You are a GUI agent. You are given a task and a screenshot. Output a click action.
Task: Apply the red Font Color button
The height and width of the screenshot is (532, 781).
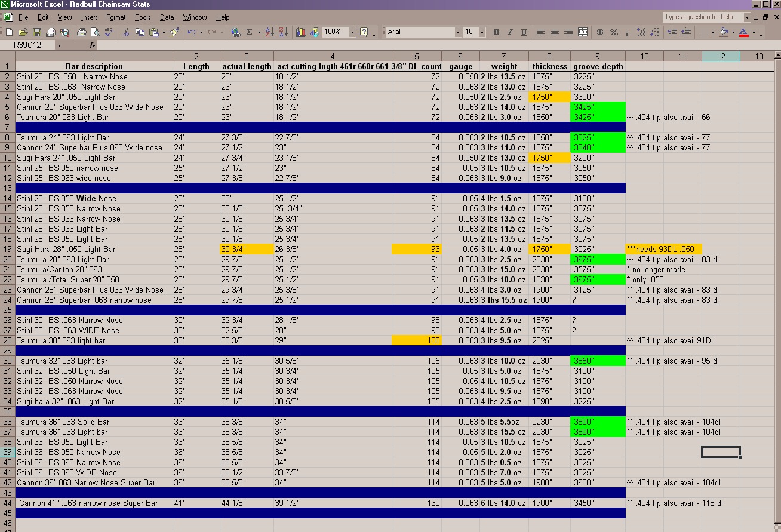click(743, 32)
